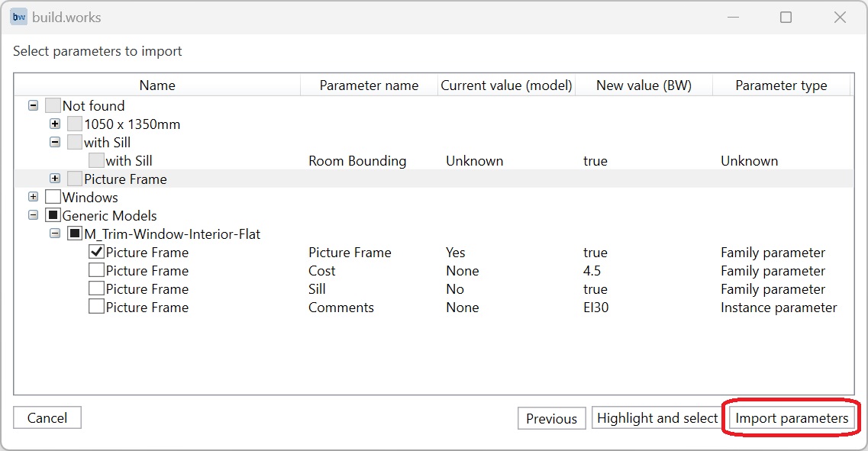Check the Sill parameter checkbox
The height and width of the screenshot is (451, 868).
pos(95,288)
